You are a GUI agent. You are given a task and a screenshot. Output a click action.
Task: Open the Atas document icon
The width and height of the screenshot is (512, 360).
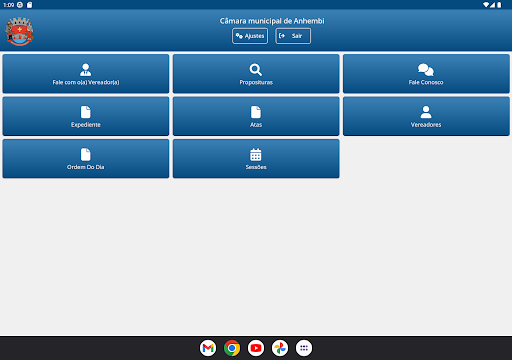(256, 112)
